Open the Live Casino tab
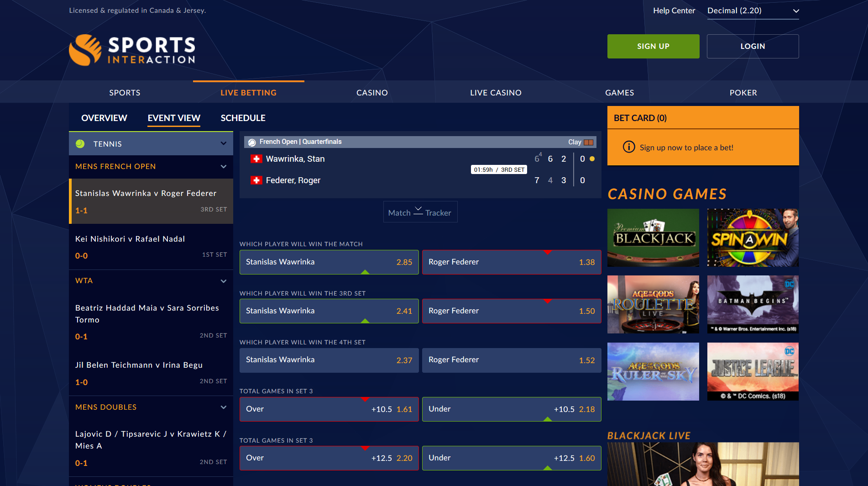Image resolution: width=868 pixels, height=486 pixels. click(496, 92)
